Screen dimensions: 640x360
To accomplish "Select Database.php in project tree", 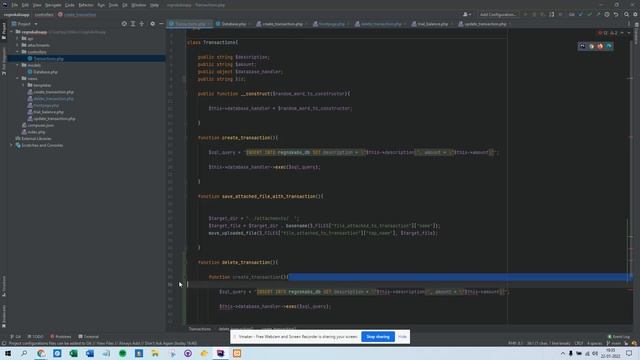I will (x=45, y=72).
